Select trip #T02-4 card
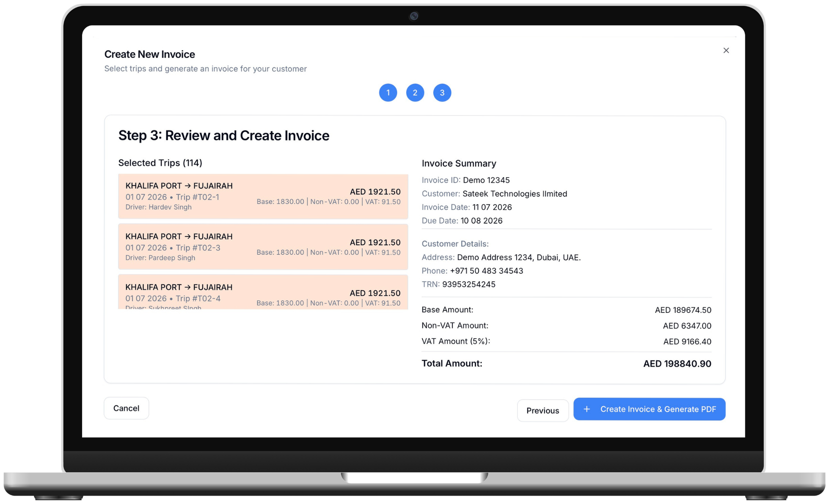The height and width of the screenshot is (504, 829). coord(263,292)
